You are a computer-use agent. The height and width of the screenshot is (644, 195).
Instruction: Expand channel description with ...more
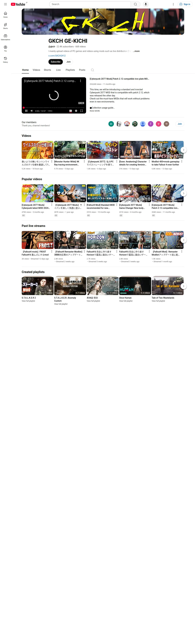136,51
